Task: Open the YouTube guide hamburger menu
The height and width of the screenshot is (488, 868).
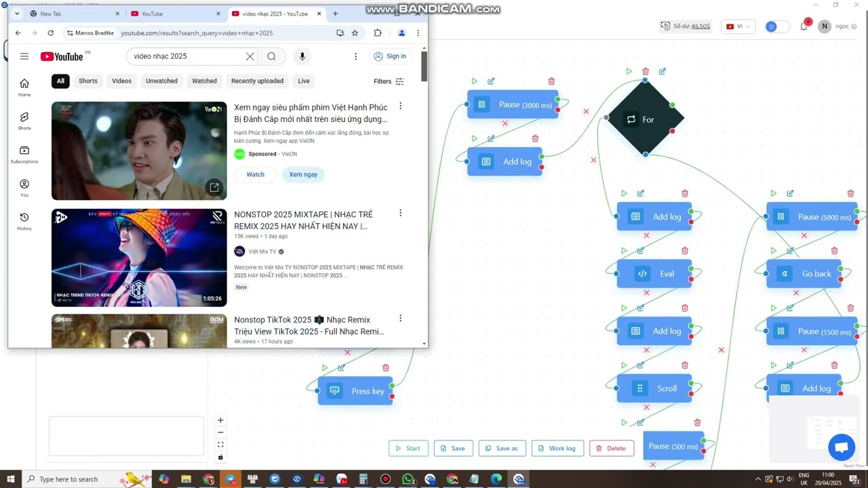Action: coord(24,56)
